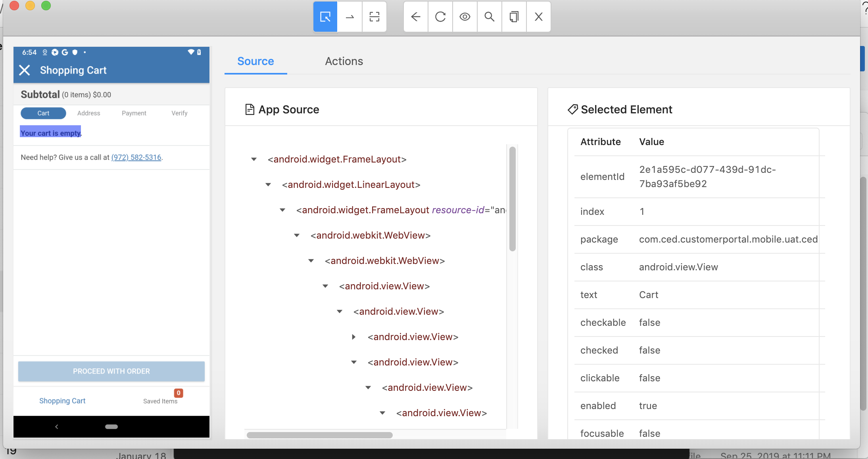Click the package value com.ced.customerportal

point(728,239)
